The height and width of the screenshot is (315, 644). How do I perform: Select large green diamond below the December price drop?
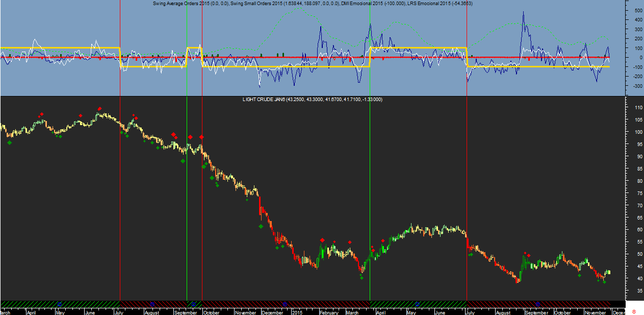coord(261,226)
